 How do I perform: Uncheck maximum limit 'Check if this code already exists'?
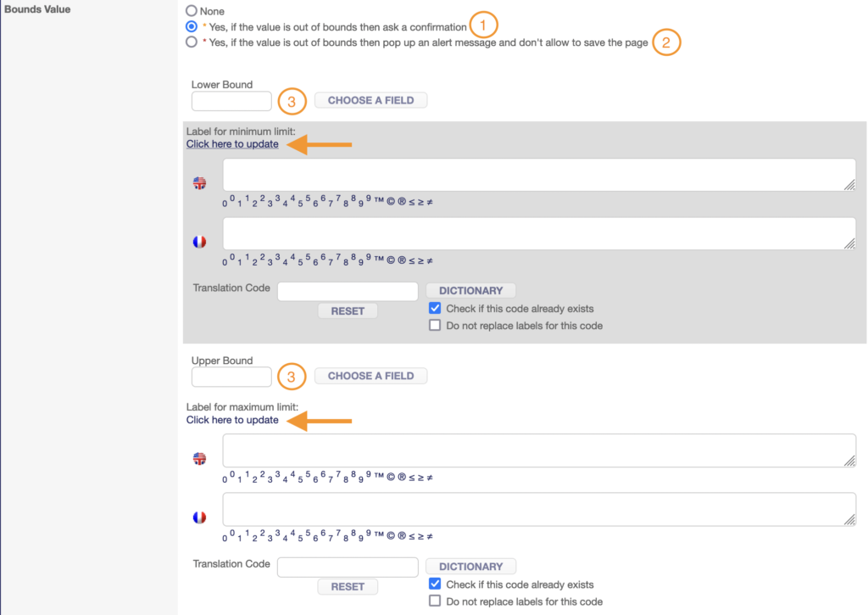point(435,584)
